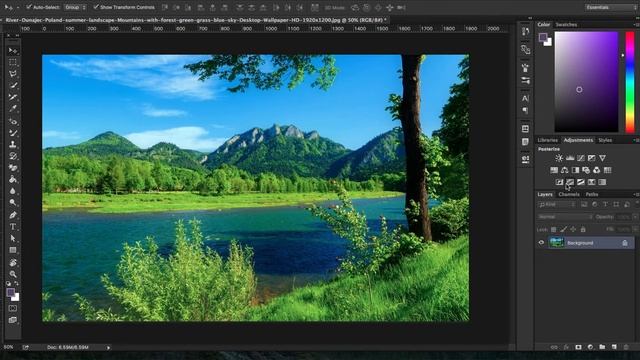The height and width of the screenshot is (360, 640).
Task: Expand the status bar info arrow
Action: tap(108, 348)
